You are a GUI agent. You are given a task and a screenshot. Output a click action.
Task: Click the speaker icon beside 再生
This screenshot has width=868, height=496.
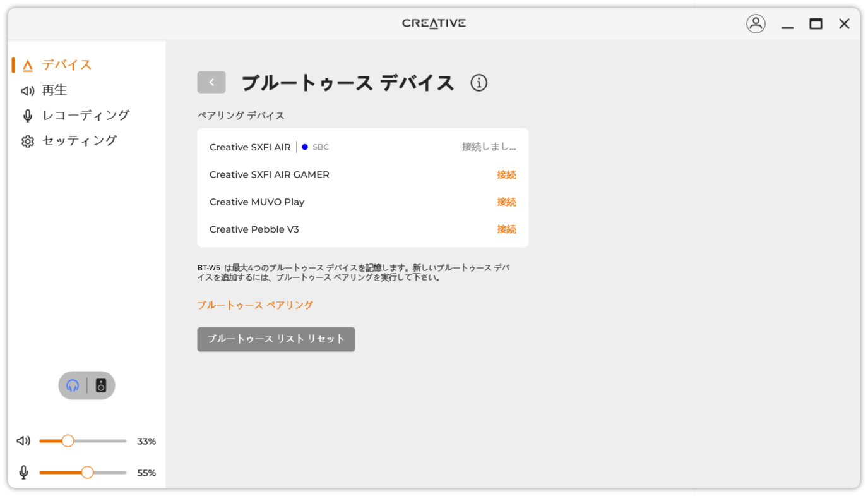click(x=27, y=91)
